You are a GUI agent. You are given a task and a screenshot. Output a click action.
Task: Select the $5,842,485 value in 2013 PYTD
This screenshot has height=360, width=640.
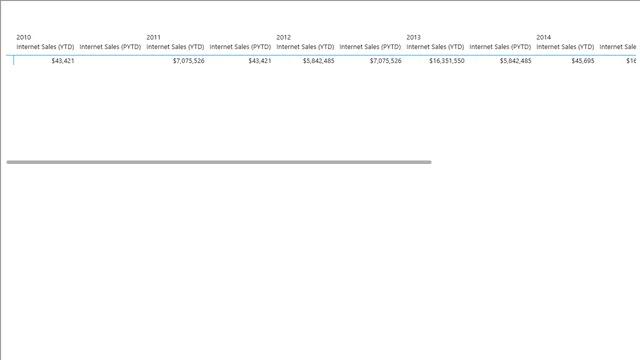(x=516, y=61)
